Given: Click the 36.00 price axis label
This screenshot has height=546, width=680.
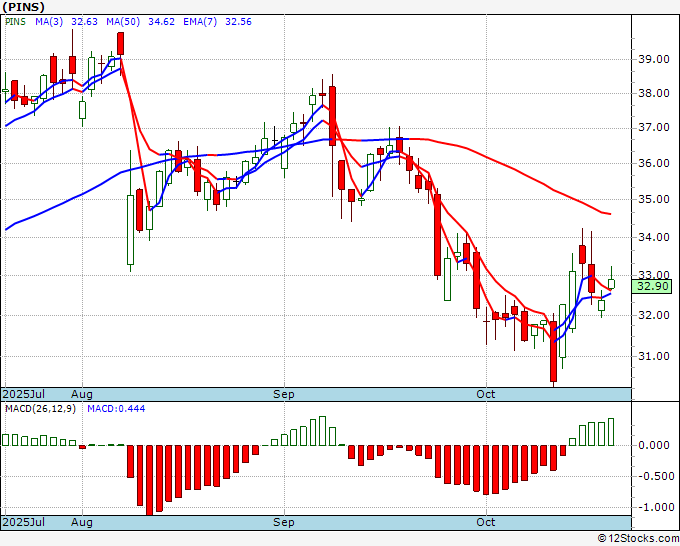Looking at the screenshot, I should coord(654,163).
